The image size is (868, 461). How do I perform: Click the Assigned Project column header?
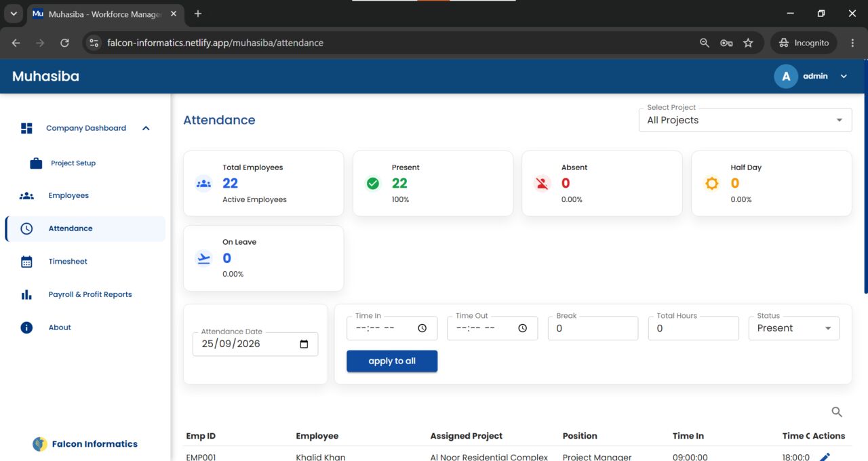467,436
